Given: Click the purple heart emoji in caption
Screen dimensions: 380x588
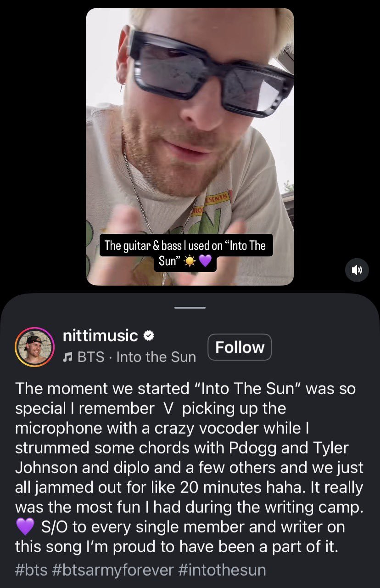Looking at the screenshot, I should tap(25, 527).
